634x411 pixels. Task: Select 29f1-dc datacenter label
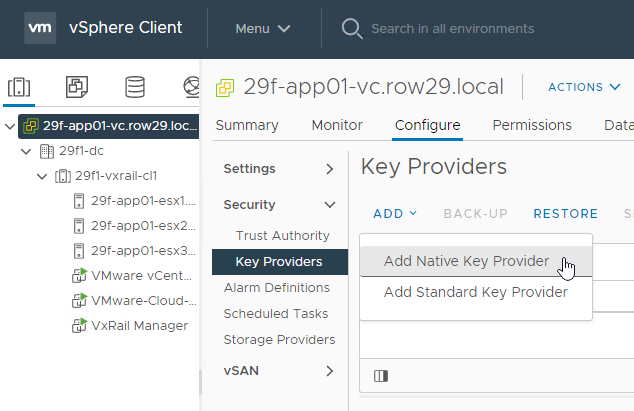[81, 151]
